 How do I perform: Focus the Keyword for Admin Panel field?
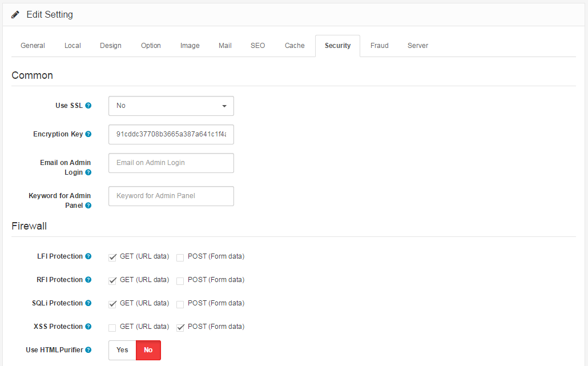(171, 196)
